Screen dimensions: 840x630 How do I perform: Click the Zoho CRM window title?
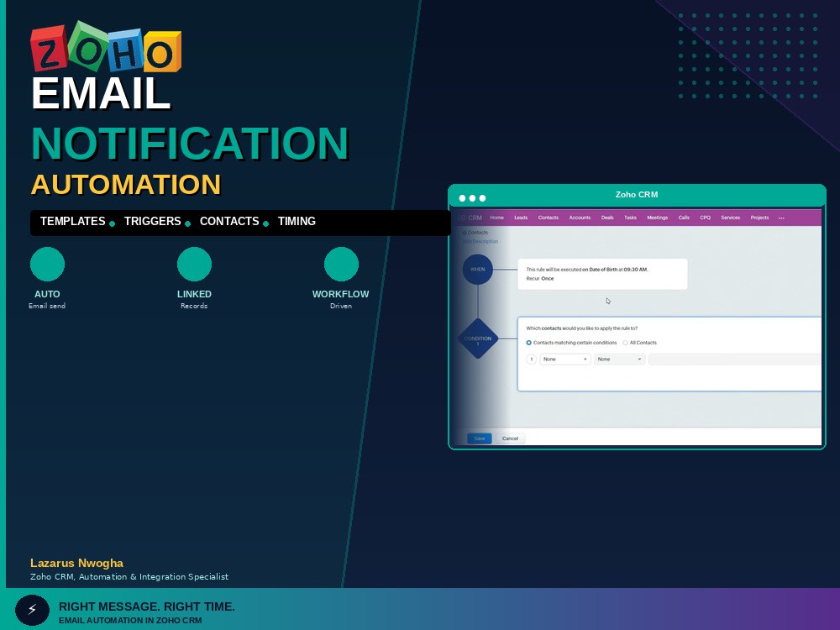tap(637, 195)
